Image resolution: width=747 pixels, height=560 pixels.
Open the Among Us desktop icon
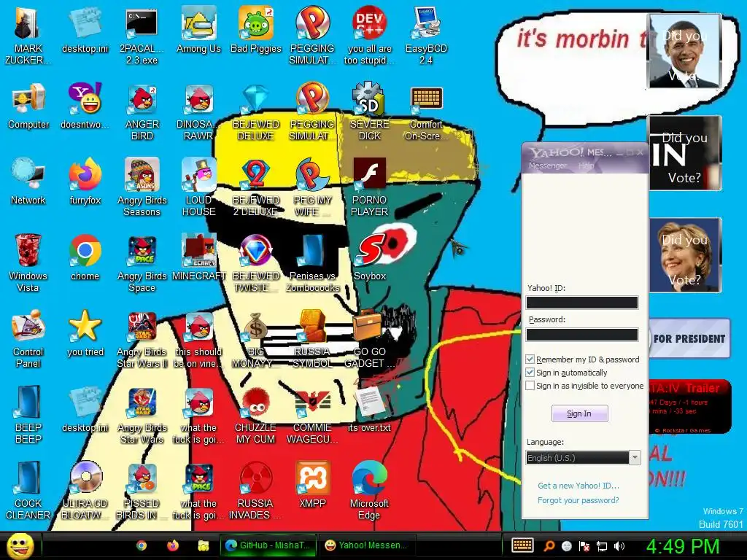tap(198, 29)
